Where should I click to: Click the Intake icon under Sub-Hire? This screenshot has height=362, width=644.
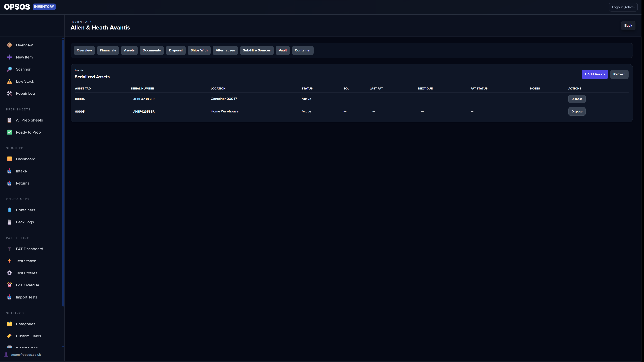[9, 171]
